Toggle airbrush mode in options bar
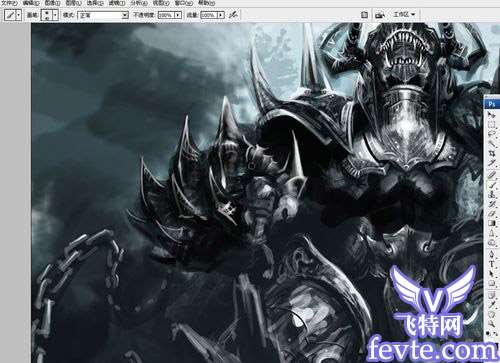This screenshot has height=363, width=500. tap(234, 15)
